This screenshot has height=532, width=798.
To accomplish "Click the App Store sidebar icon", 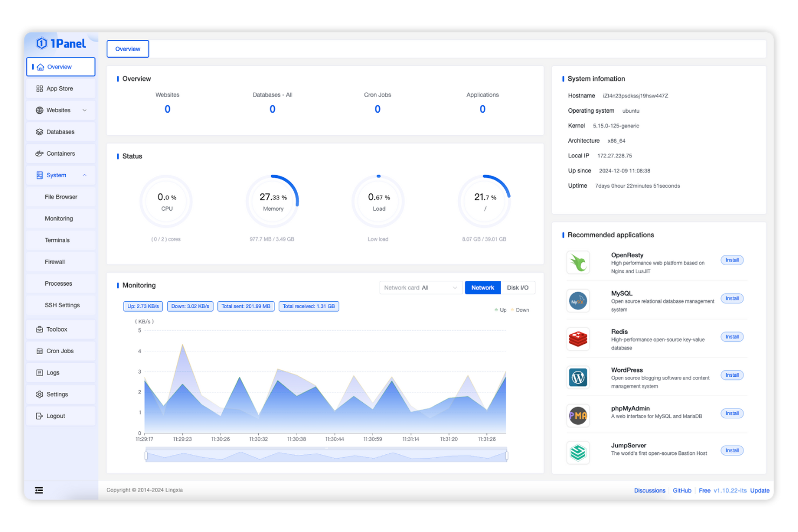I will 39,88.
